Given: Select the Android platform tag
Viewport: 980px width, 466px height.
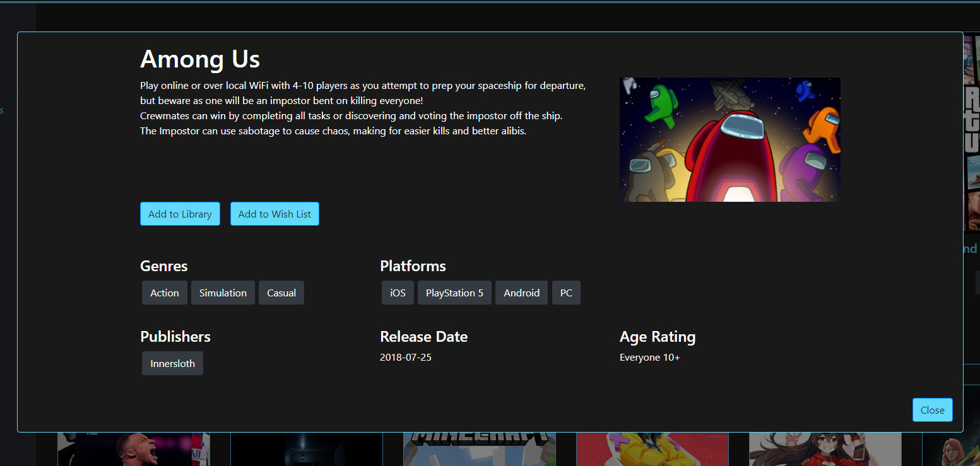Looking at the screenshot, I should click(522, 293).
